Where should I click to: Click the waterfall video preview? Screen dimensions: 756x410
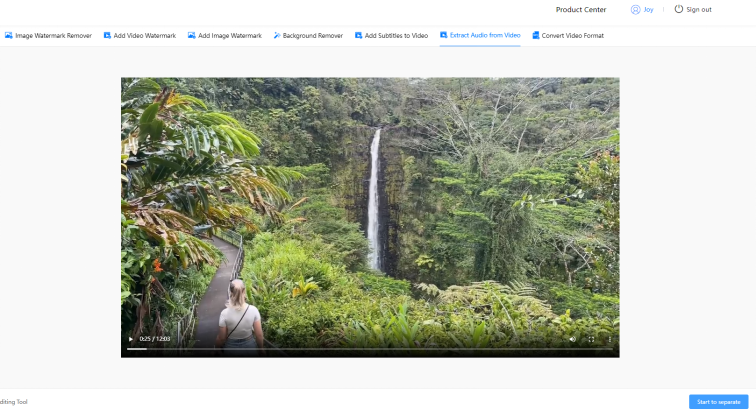(x=370, y=218)
